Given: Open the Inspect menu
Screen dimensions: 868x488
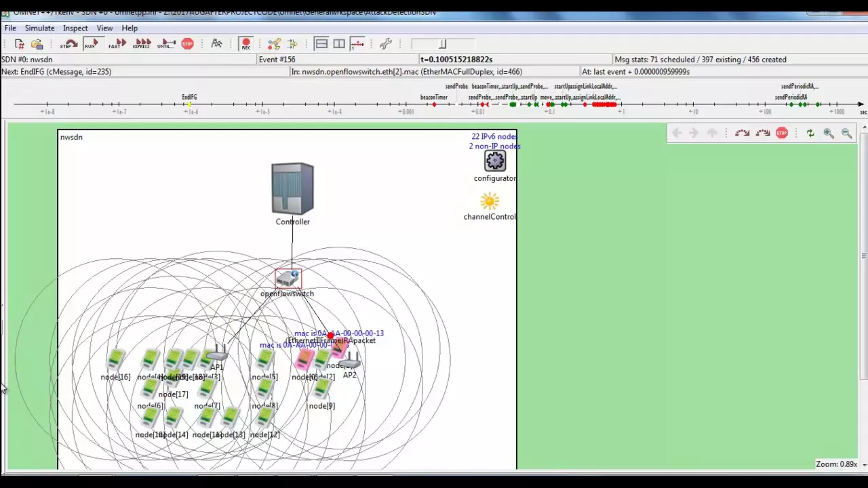Looking at the screenshot, I should click(75, 28).
